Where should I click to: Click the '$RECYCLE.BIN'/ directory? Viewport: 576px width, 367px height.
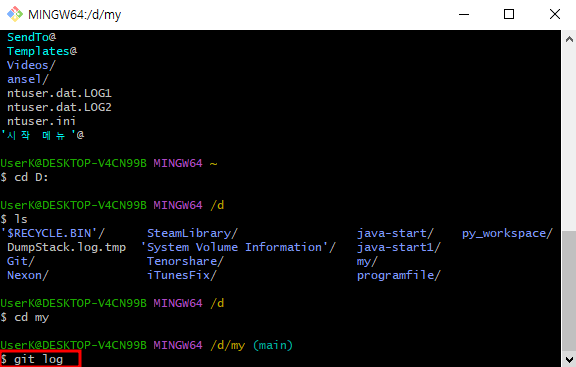pyautogui.click(x=53, y=233)
